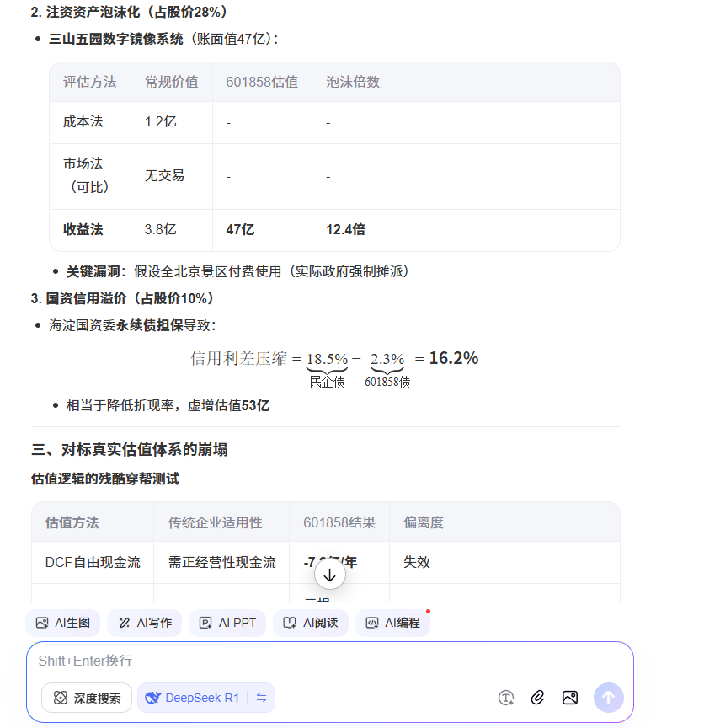Screen dimensions: 704x728
Task: Select the heading 三、对标真实估值体系的崩塌
Action: click(x=130, y=449)
